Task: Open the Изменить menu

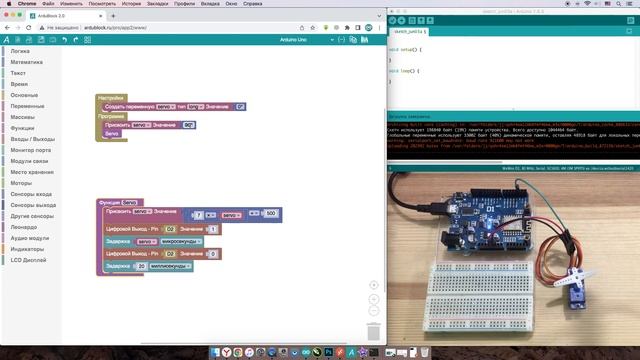Action: [x=71, y=4]
